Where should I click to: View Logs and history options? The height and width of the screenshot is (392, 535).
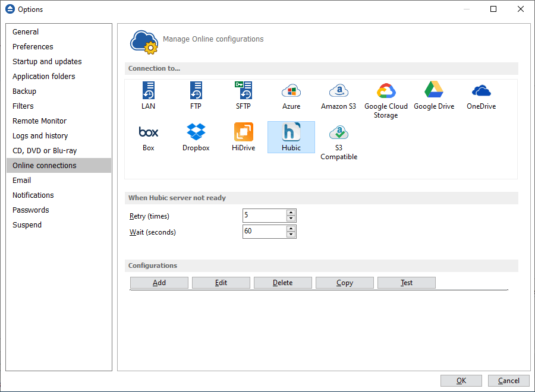tap(59, 135)
